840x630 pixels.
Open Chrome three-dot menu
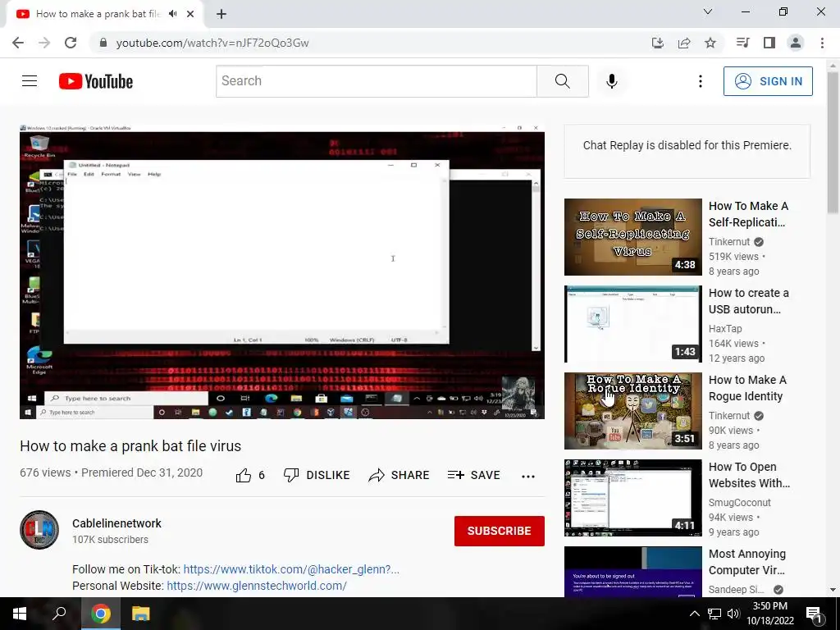(822, 43)
